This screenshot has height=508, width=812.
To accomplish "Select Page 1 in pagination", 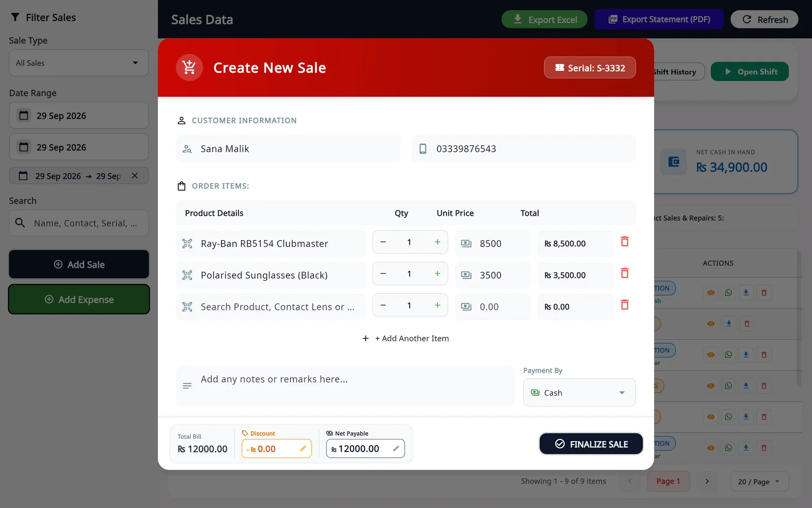I will [668, 481].
